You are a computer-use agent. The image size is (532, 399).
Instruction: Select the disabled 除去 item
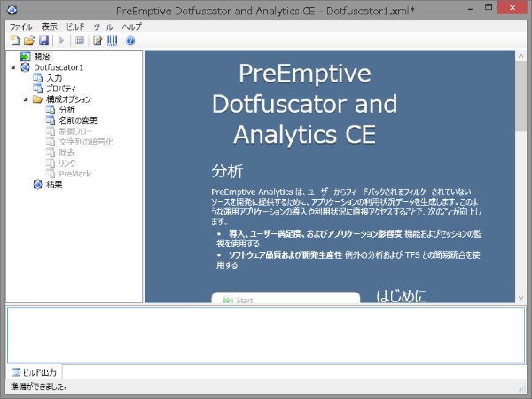click(x=66, y=153)
